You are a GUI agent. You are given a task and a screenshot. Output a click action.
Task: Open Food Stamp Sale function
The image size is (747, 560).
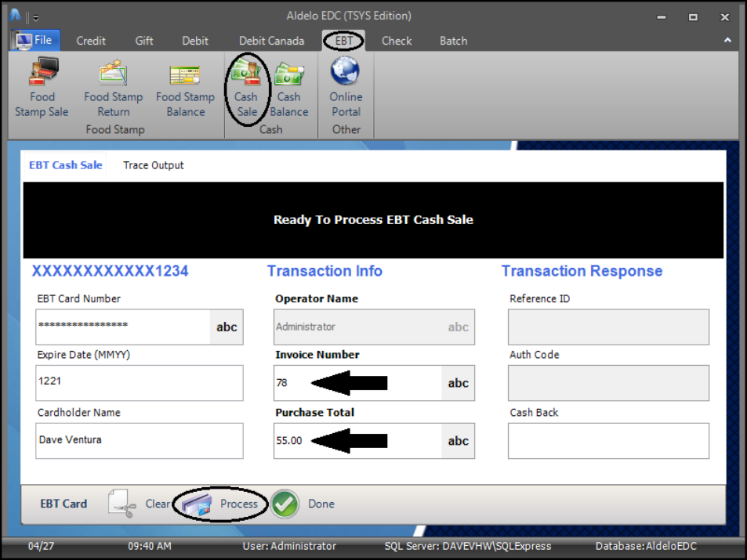(42, 88)
